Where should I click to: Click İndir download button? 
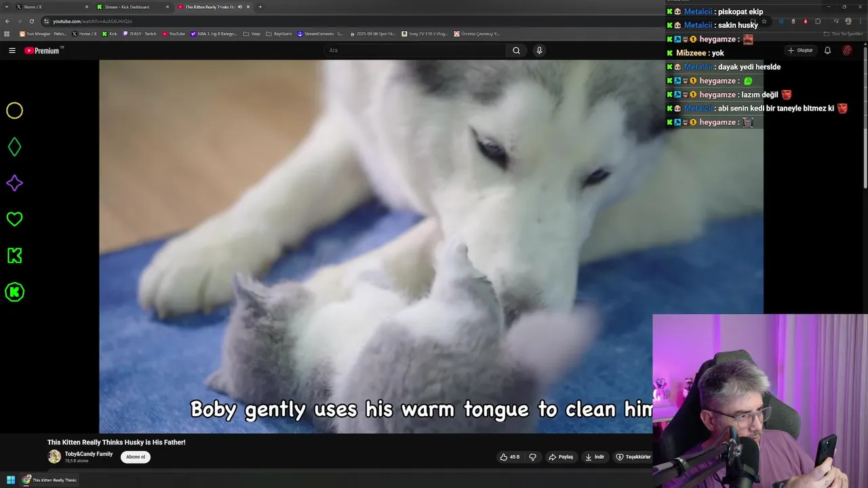[x=595, y=457]
